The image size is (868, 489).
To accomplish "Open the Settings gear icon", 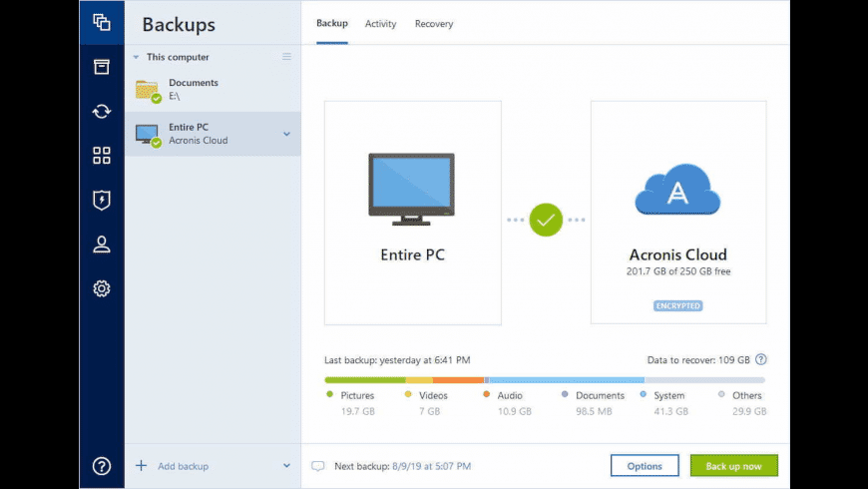I will pyautogui.click(x=102, y=288).
